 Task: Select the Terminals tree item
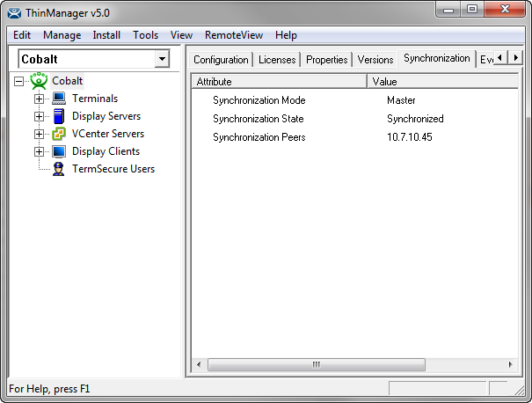coord(95,99)
